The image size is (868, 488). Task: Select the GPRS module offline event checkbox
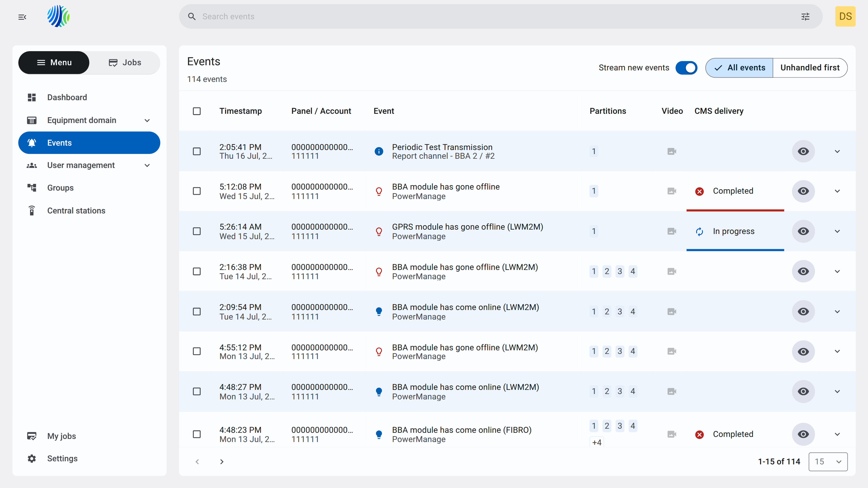[x=197, y=231]
